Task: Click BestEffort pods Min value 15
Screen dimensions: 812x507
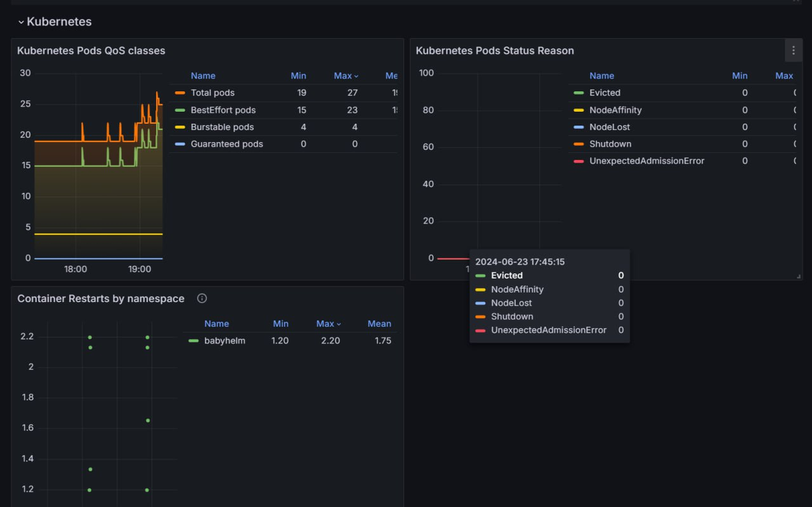Action: (301, 110)
